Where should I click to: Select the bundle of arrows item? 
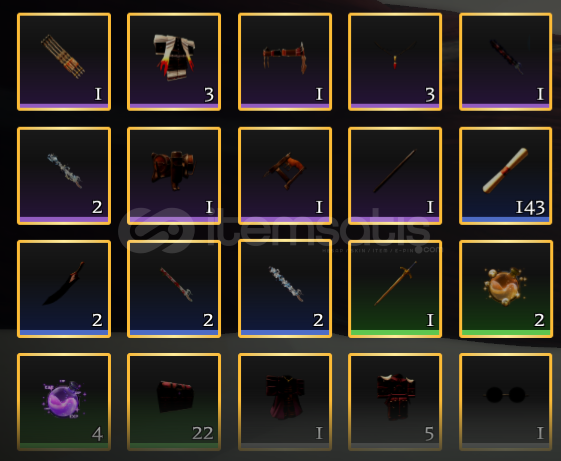pyautogui.click(x=64, y=62)
